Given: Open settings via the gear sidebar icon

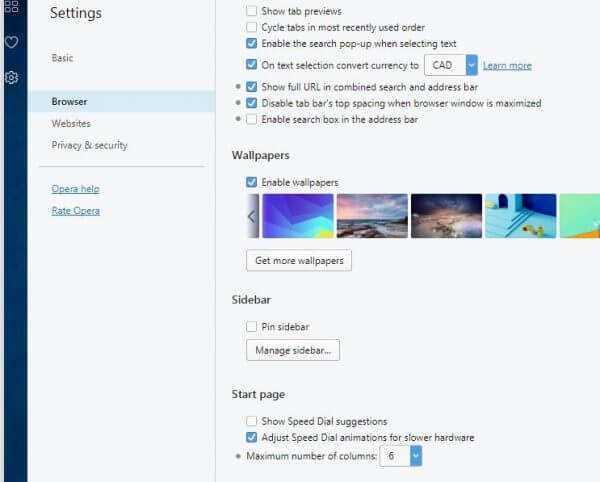Looking at the screenshot, I should 11,78.
